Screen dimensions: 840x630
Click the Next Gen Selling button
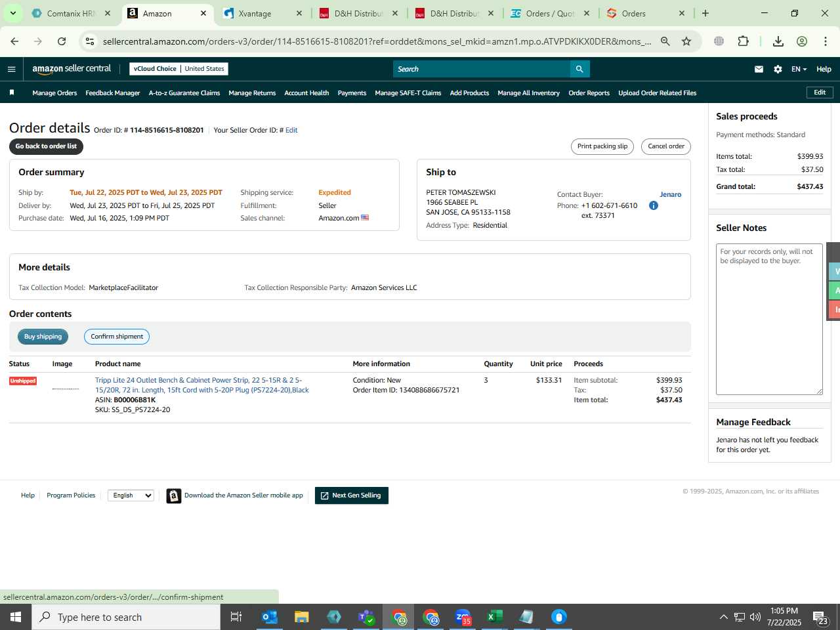pos(352,495)
